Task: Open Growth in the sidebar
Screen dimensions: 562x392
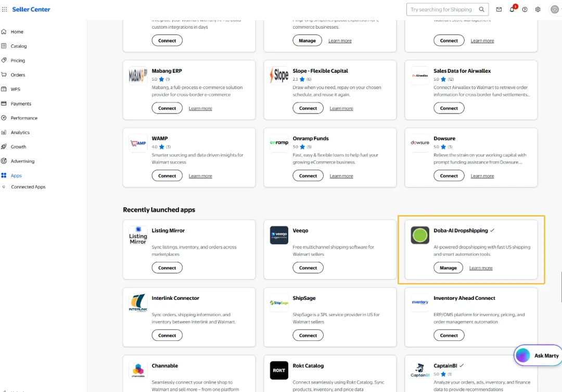Action: (18, 146)
